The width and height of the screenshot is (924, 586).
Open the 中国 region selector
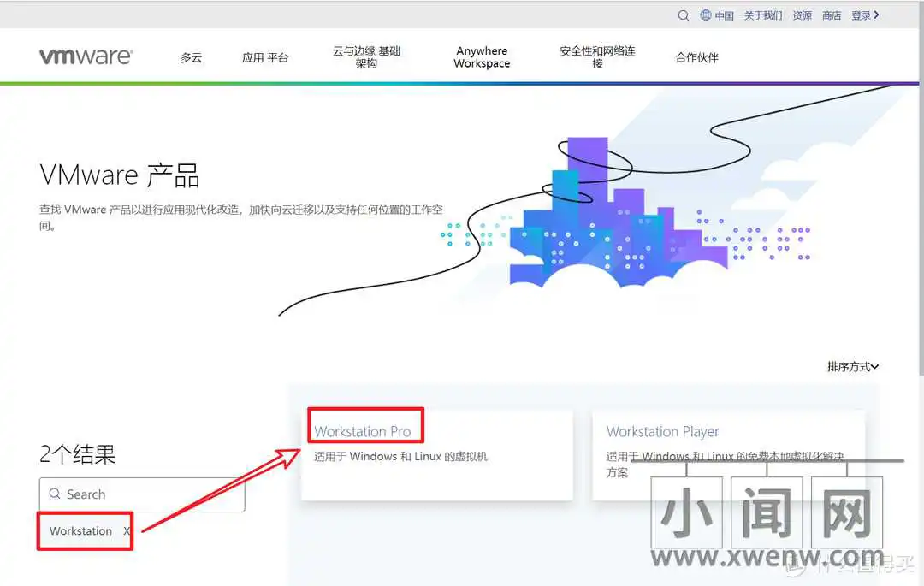click(x=725, y=16)
